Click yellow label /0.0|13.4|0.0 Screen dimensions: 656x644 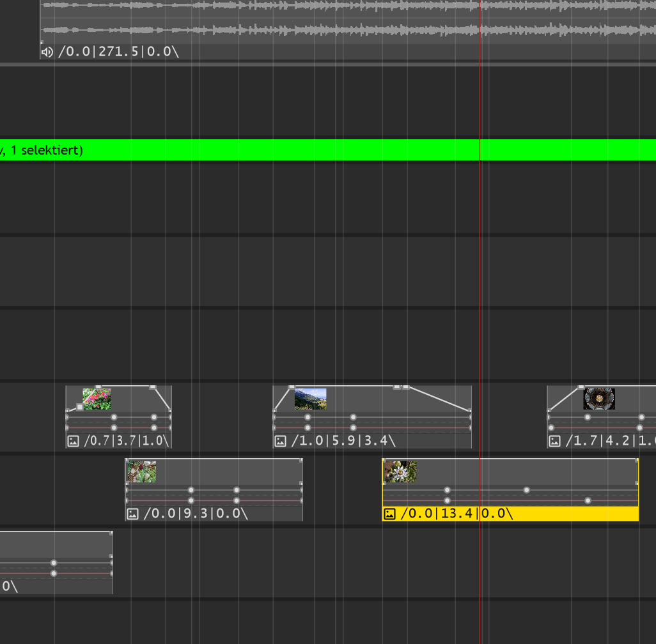coord(457,514)
